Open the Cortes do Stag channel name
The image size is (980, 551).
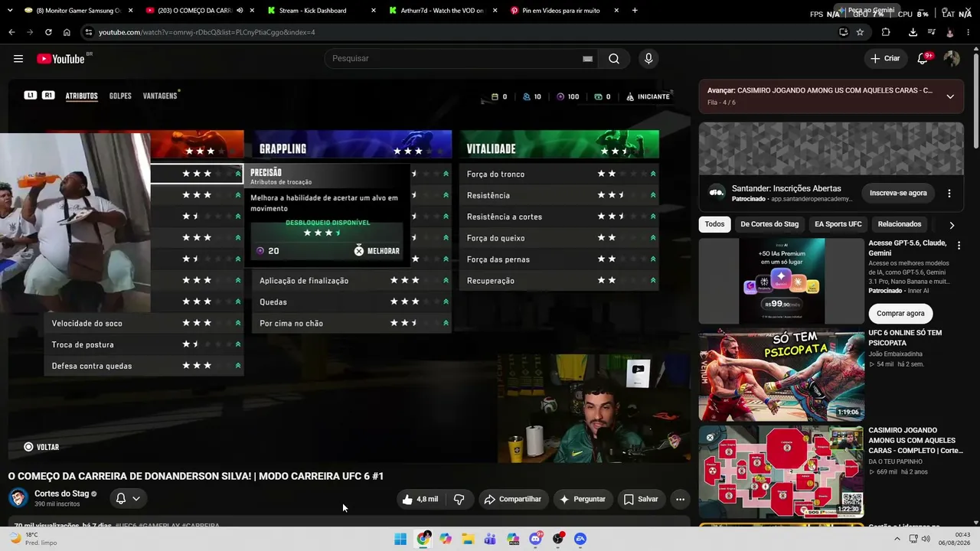tap(61, 494)
